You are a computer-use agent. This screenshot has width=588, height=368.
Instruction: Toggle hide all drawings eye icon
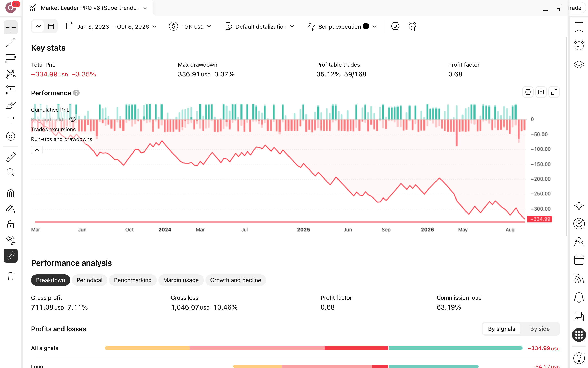point(10,240)
